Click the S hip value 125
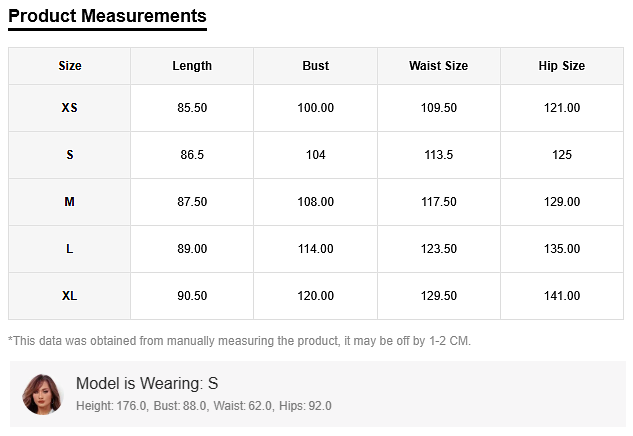 pyautogui.click(x=562, y=155)
